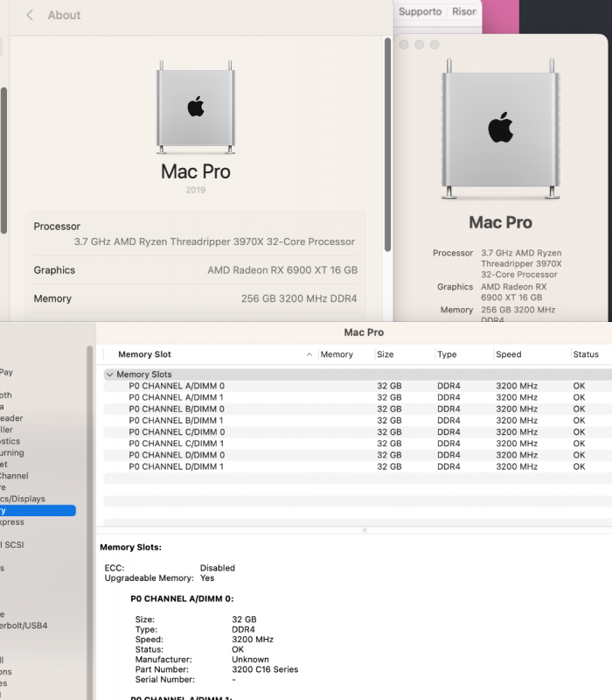612x700 pixels.
Task: Click the split-pane divider handle dot
Action: click(x=365, y=530)
